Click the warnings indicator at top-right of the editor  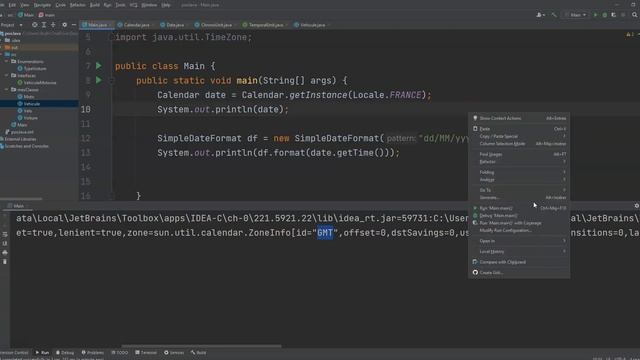(x=629, y=34)
